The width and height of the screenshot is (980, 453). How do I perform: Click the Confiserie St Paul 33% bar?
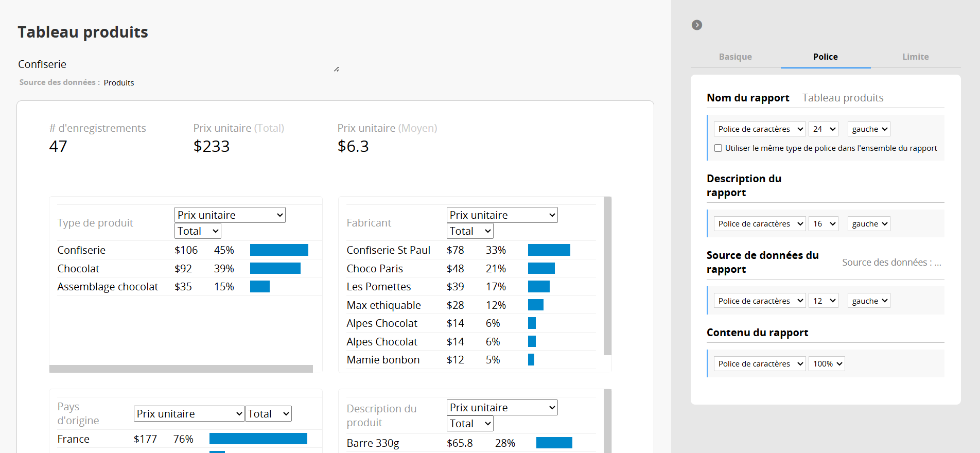(549, 250)
